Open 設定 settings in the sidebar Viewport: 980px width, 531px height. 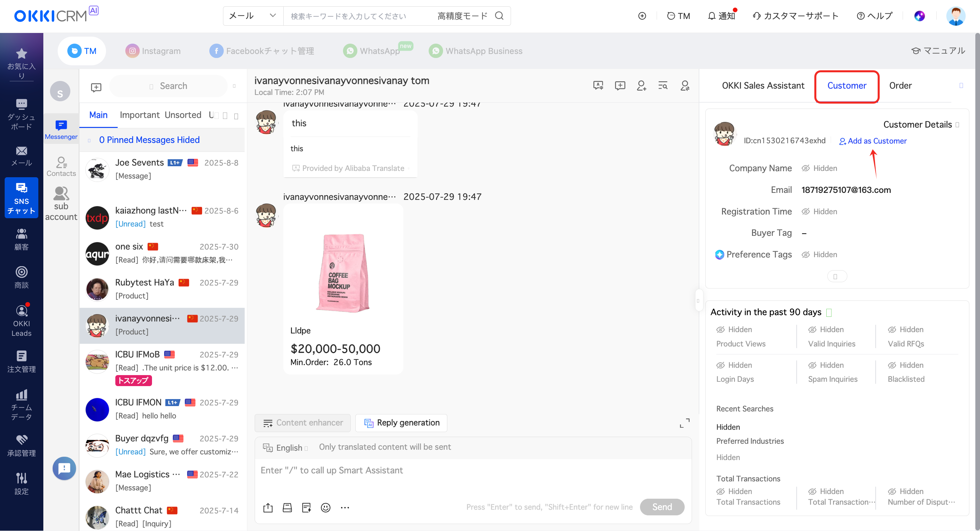21,483
